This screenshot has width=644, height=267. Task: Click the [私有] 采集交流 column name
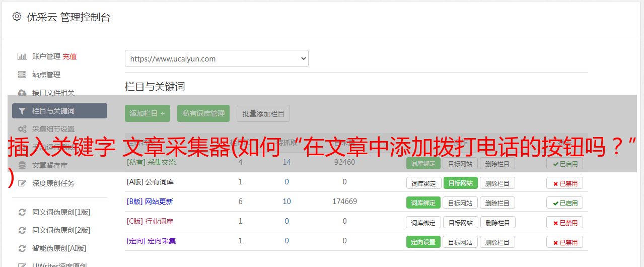[152, 162]
